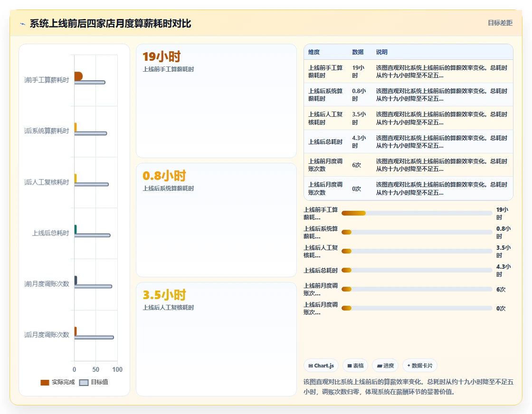Screen dimensions: 532x414
Task: Select the Chart.js tag
Action: (x=321, y=366)
